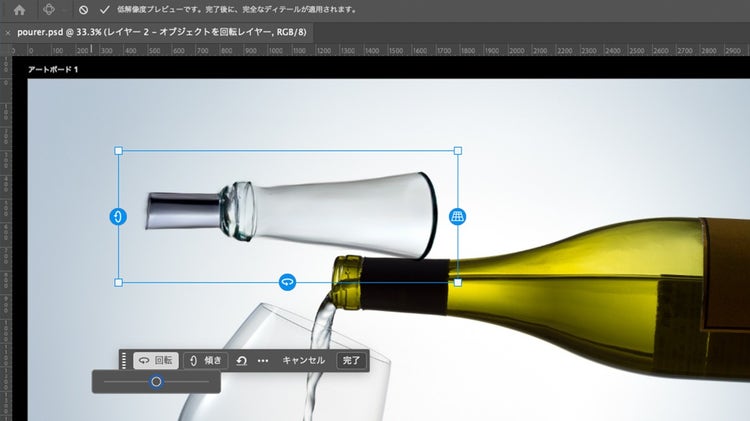Select the top-right corner transform handle
The image size is (750, 421).
[458, 151]
